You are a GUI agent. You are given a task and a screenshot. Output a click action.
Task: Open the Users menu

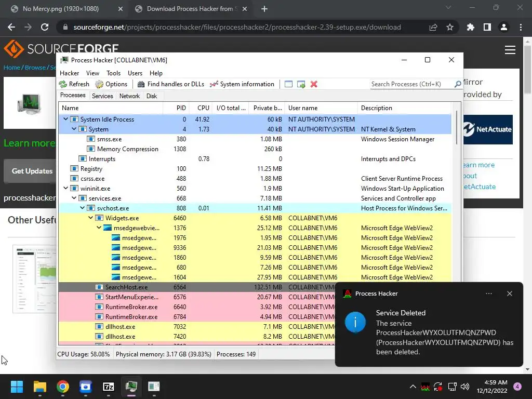[135, 73]
